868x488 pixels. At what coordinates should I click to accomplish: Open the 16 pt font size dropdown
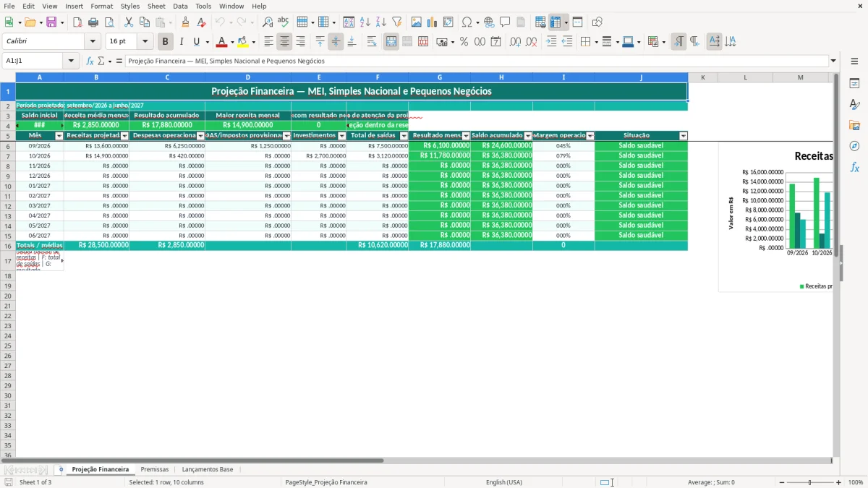145,42
